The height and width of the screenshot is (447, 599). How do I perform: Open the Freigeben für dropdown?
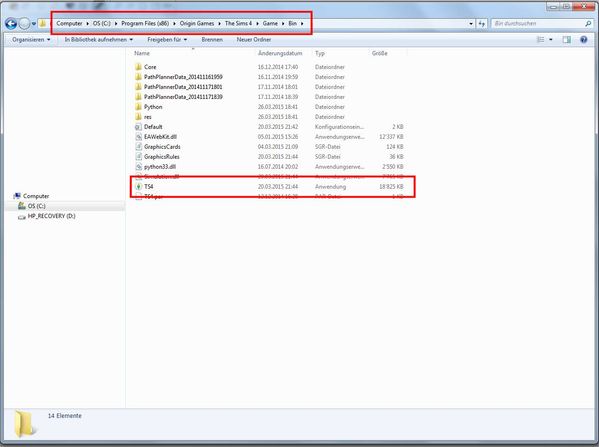(167, 39)
